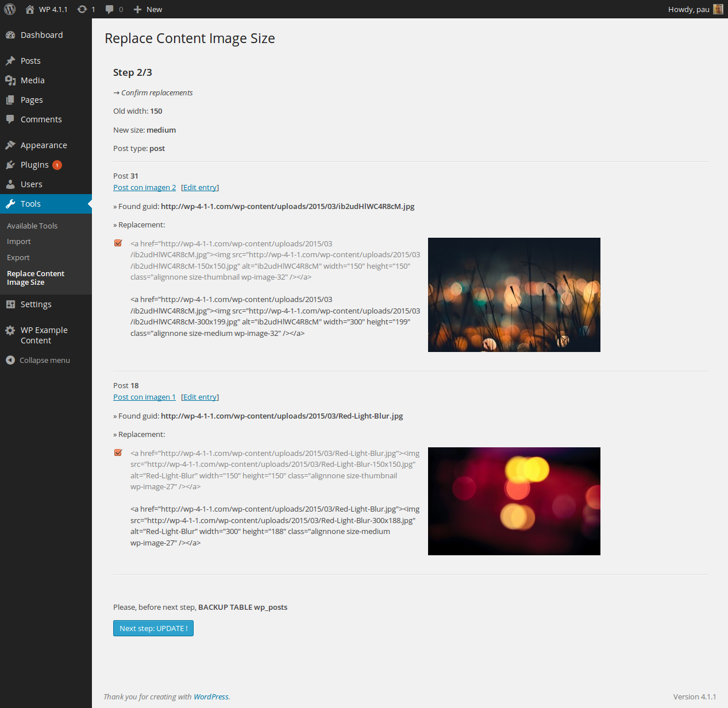This screenshot has width=728, height=708.
Task: Click the Settings sliders icon in sidebar
Action: pos(10,304)
